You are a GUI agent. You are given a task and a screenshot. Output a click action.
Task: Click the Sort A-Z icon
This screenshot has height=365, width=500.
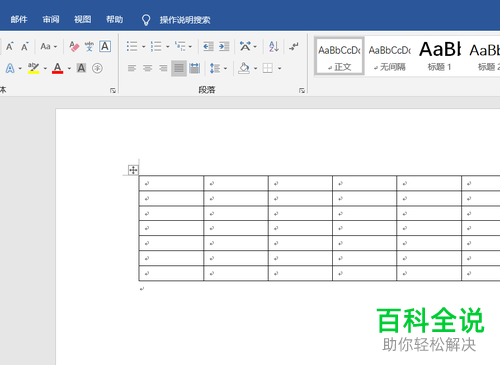(x=274, y=46)
